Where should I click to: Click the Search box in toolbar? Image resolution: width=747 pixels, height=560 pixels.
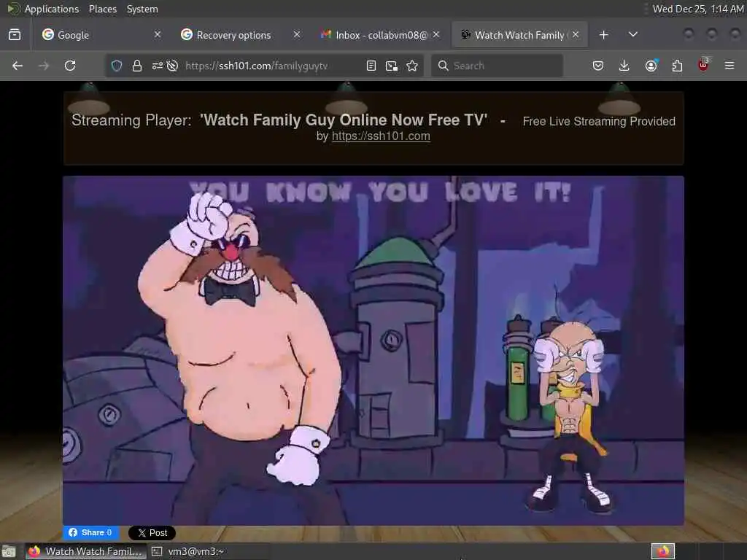tap(497, 66)
